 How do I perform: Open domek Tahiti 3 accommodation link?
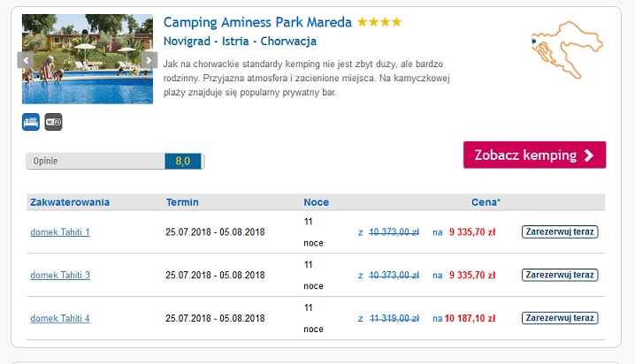pyautogui.click(x=60, y=276)
